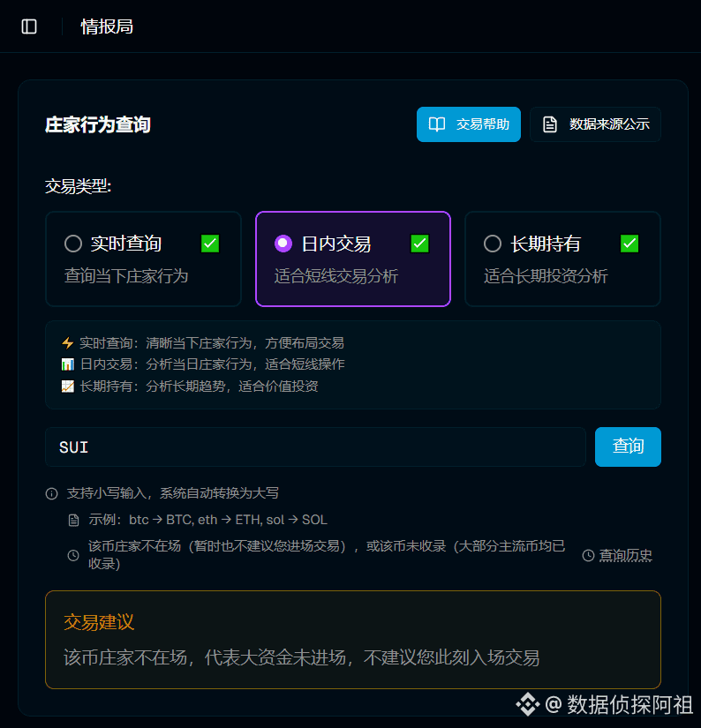Select the 长期持有 radio button

tap(493, 244)
